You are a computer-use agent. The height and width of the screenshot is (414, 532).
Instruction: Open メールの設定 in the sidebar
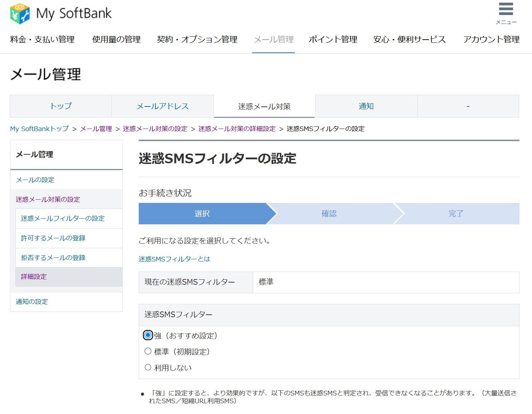(35, 180)
